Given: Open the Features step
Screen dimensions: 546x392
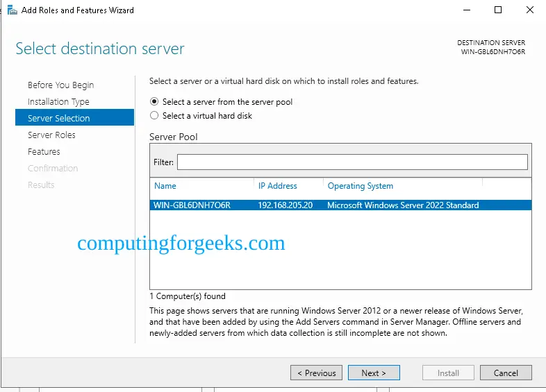Looking at the screenshot, I should tap(44, 152).
